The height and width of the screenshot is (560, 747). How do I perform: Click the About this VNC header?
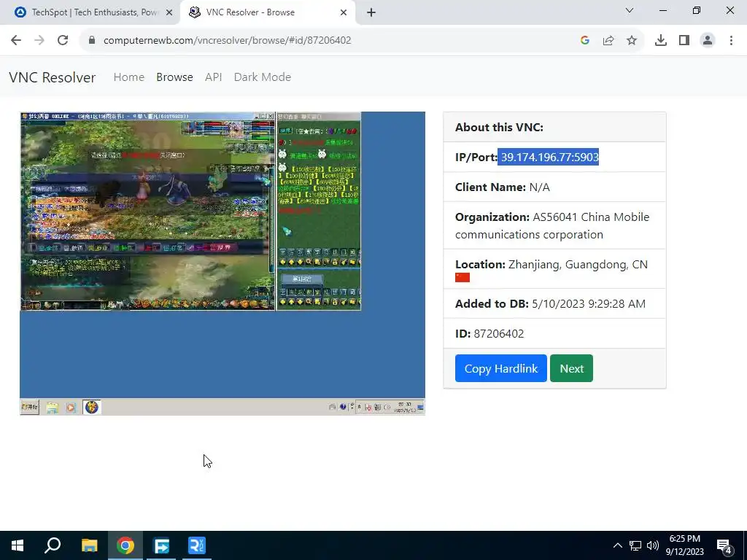pyautogui.click(x=499, y=127)
